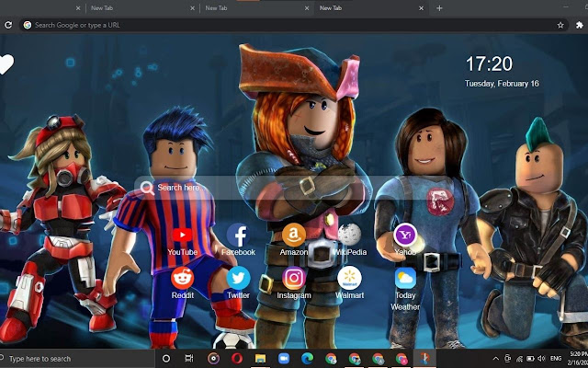The height and width of the screenshot is (368, 588).
Task: Open the Instagram shortcut
Action: (294, 278)
